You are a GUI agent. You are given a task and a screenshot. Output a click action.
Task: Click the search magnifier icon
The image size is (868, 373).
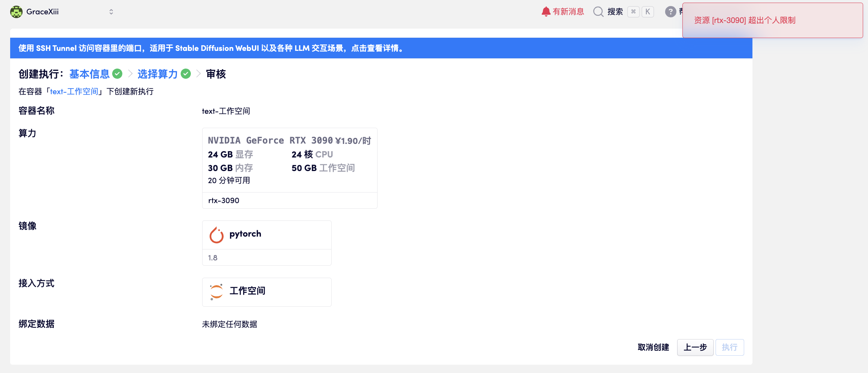[598, 12]
